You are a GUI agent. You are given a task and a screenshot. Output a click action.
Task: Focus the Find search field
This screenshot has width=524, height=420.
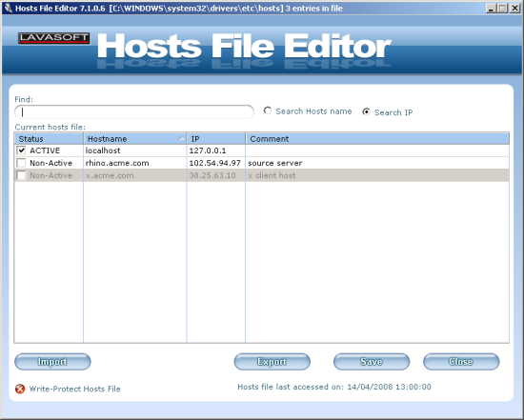pos(134,112)
